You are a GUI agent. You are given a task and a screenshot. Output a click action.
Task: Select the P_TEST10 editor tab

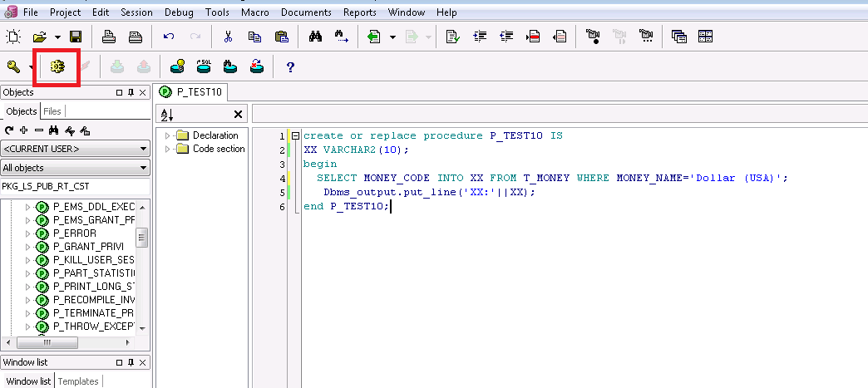click(191, 92)
